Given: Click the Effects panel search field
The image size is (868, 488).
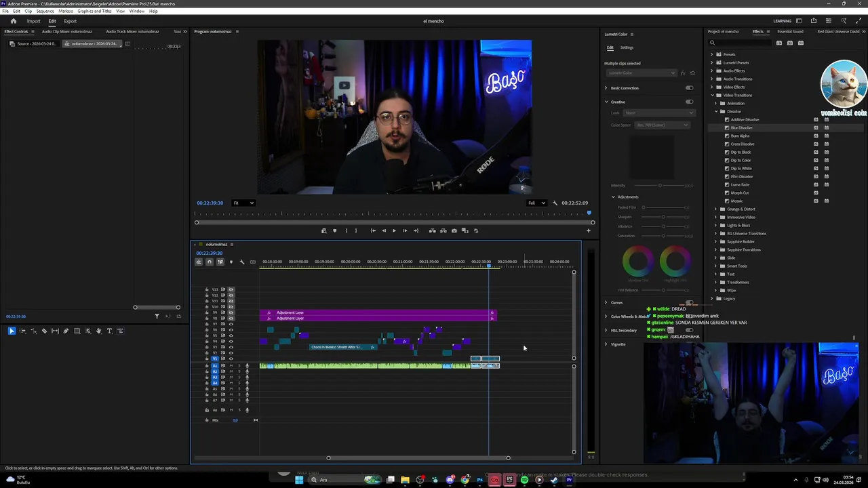Looking at the screenshot, I should click(739, 43).
